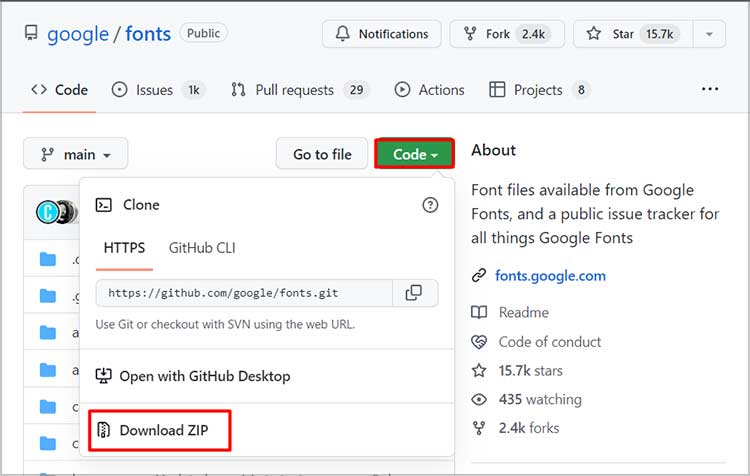Image resolution: width=750 pixels, height=476 pixels.
Task: Click the terminal icon beside Clone
Action: point(103,205)
